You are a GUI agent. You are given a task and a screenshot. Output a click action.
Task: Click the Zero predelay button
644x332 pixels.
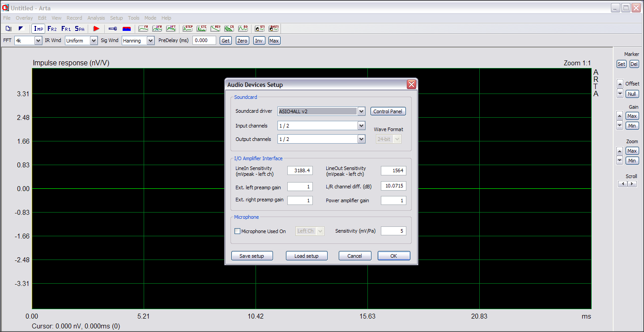coord(242,41)
